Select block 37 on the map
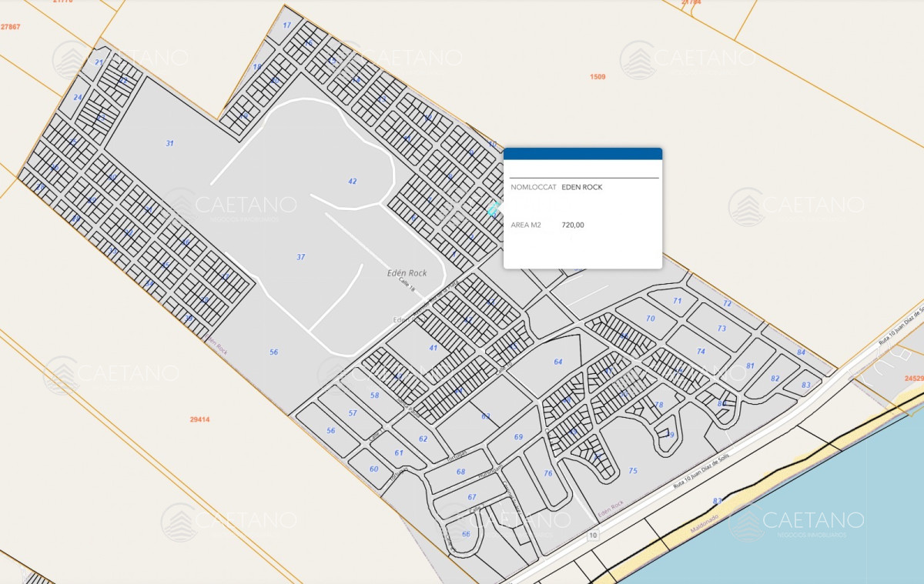Screen dimensions: 924x584 [x=300, y=257]
